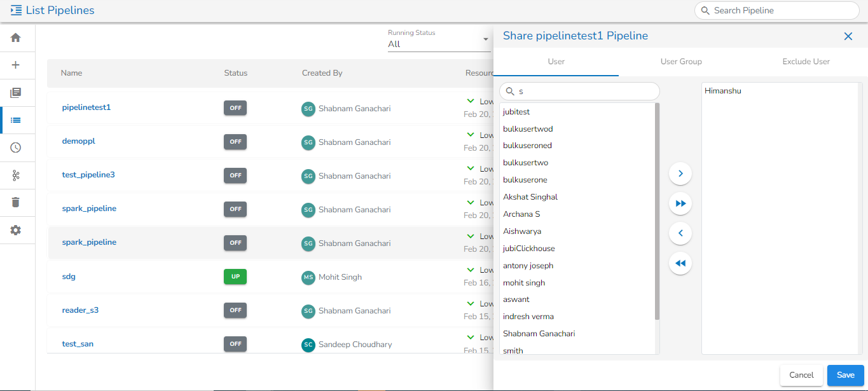Image resolution: width=868 pixels, height=391 pixels.
Task: Toggle the OFF status of demoppl
Action: (x=235, y=142)
